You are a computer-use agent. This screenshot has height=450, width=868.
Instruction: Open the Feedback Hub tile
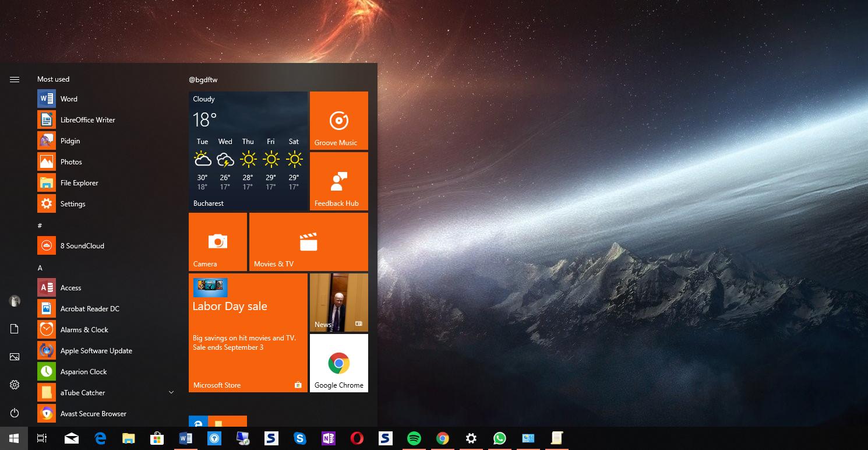pyautogui.click(x=338, y=181)
